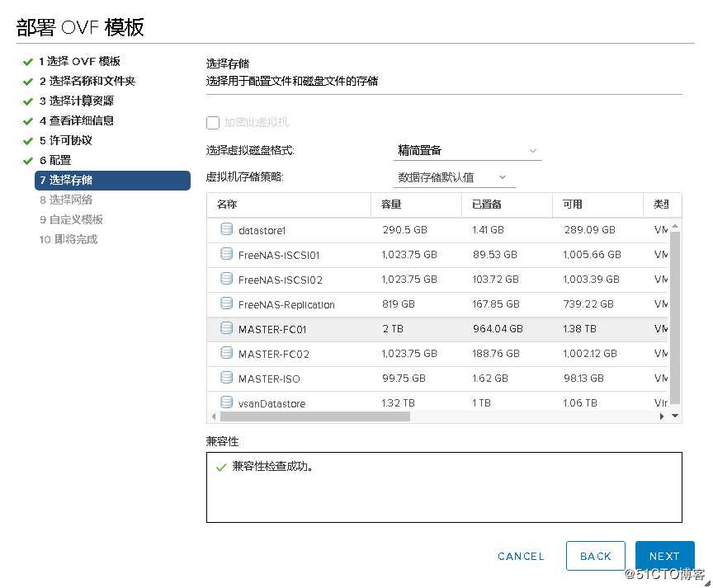Click step 9 自定义模板
The width and height of the screenshot is (713, 588).
tap(71, 220)
